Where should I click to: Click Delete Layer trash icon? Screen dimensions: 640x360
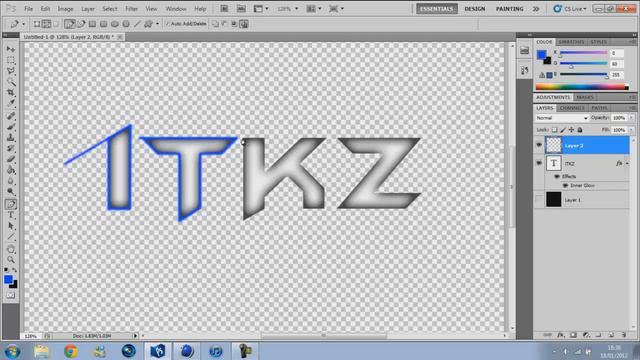pos(624,335)
